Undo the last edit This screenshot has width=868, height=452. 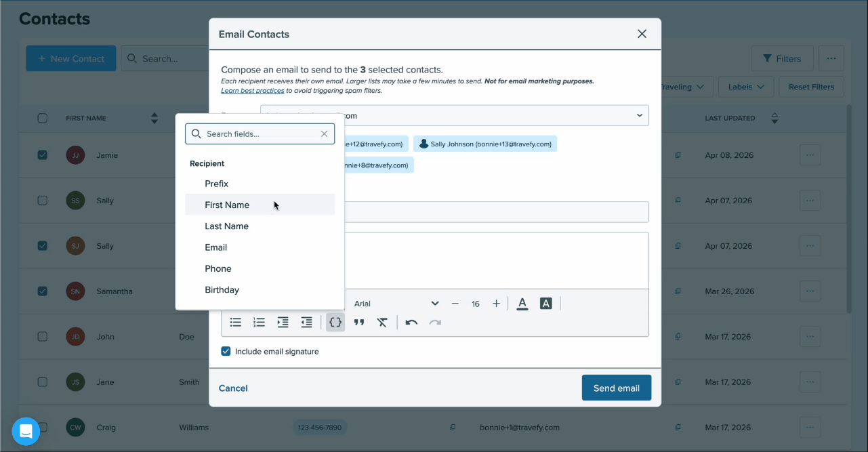[x=411, y=323]
